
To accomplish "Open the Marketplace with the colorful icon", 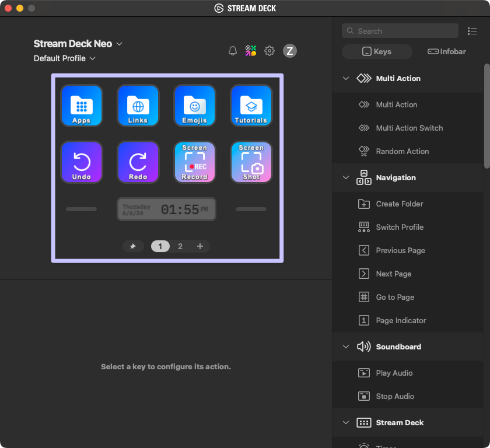I will 251,51.
